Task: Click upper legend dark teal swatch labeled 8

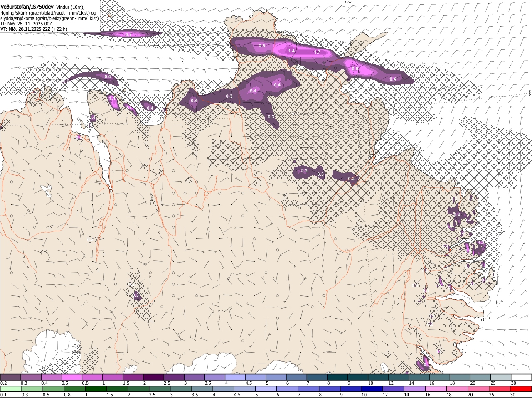Action: pos(337,377)
